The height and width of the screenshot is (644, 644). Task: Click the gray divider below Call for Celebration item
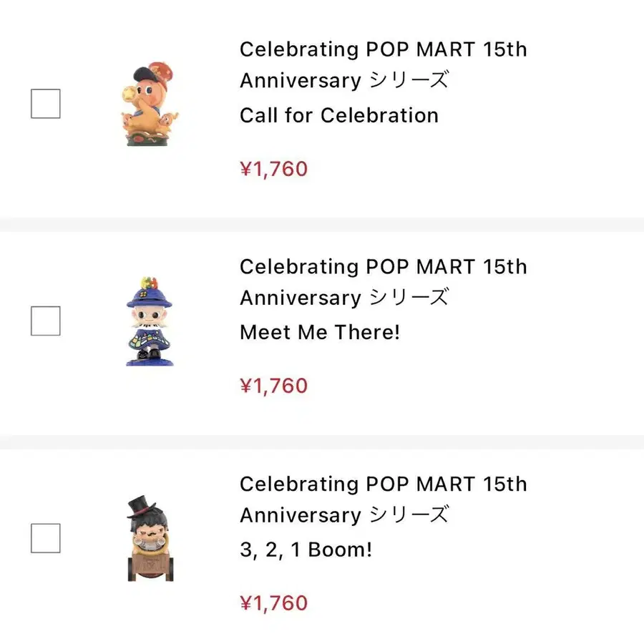click(x=322, y=225)
